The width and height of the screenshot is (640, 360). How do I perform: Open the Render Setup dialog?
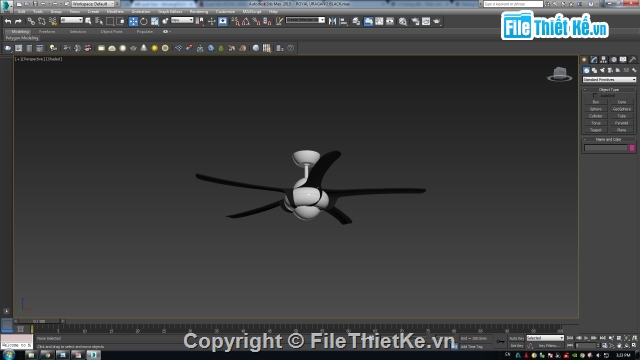point(416,21)
